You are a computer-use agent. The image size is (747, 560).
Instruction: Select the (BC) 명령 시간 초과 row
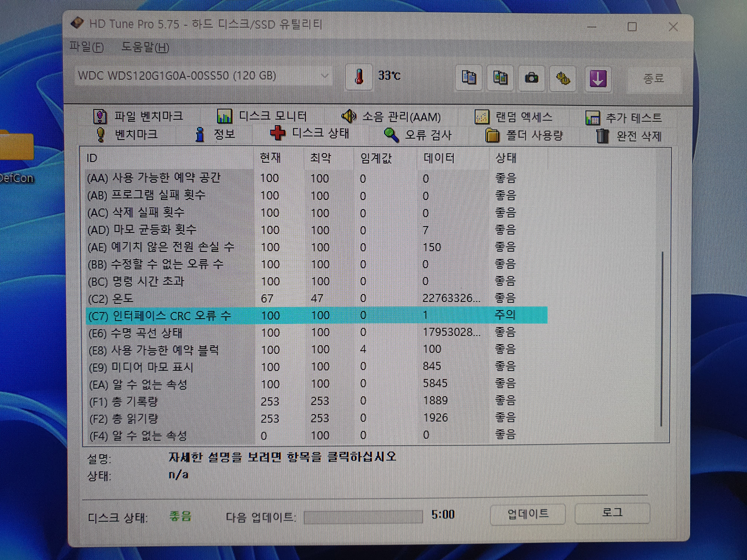click(316, 281)
